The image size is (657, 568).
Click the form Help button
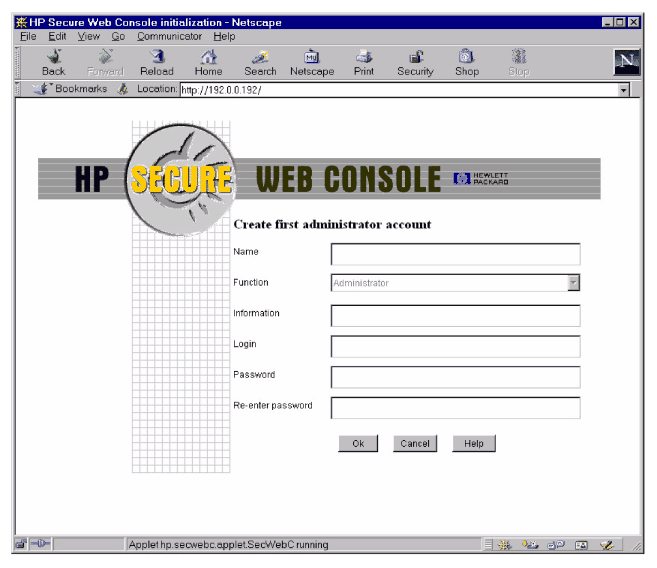474,443
